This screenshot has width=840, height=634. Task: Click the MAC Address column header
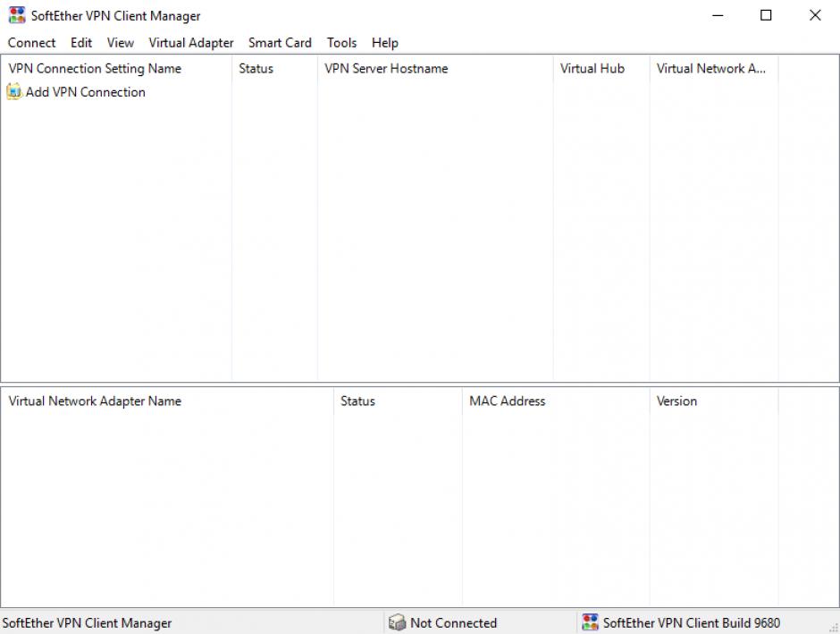point(507,402)
